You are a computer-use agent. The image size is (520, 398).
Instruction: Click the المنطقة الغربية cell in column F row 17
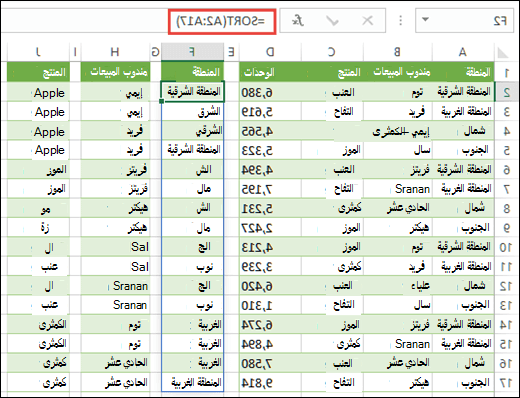pyautogui.click(x=192, y=383)
